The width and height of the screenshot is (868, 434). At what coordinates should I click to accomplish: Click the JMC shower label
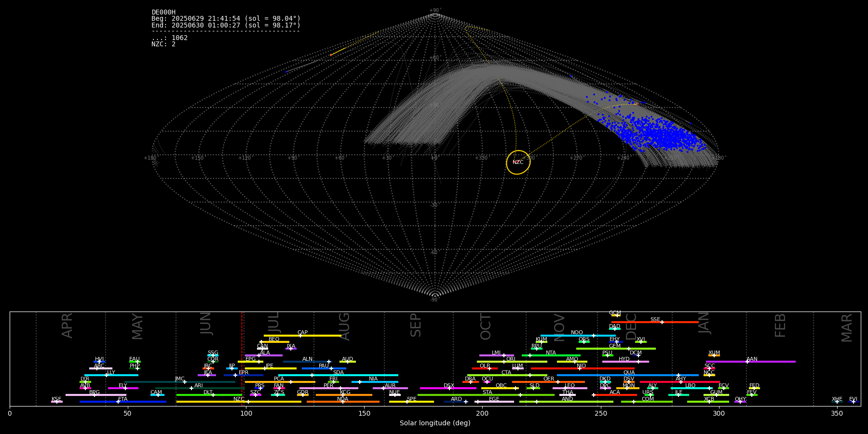coord(180,379)
